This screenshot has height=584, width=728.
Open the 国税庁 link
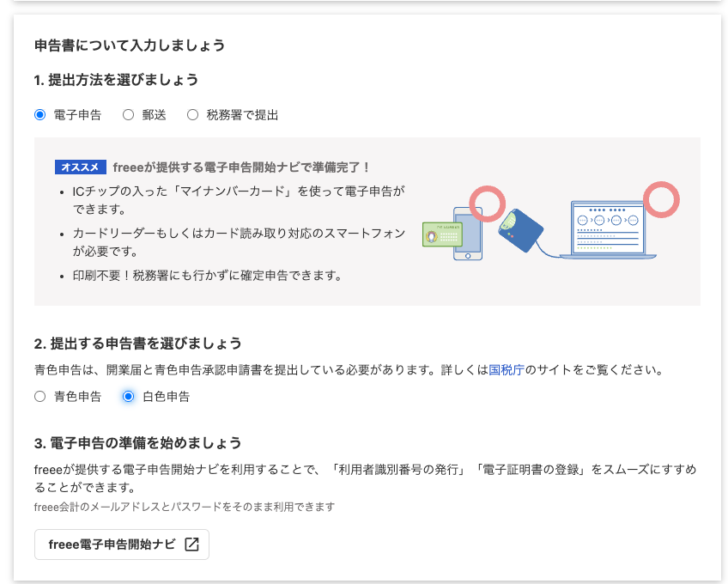tap(506, 370)
